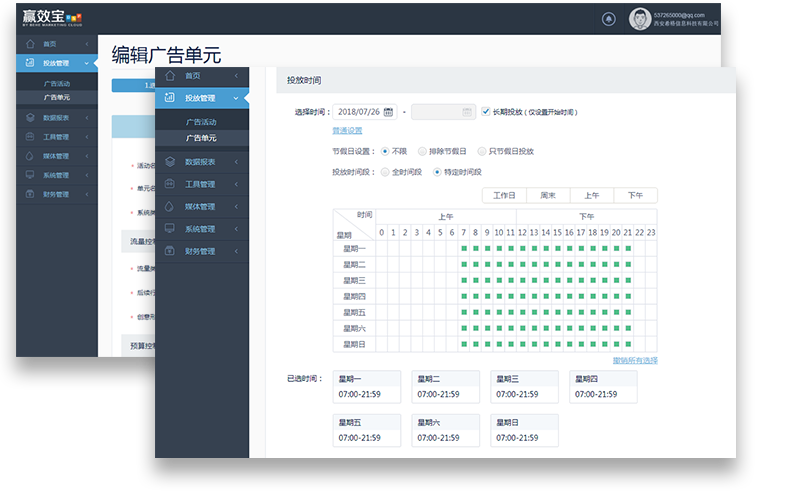
Task: Click the 系统管理 monitor icon in front sidebar
Action: point(170,229)
